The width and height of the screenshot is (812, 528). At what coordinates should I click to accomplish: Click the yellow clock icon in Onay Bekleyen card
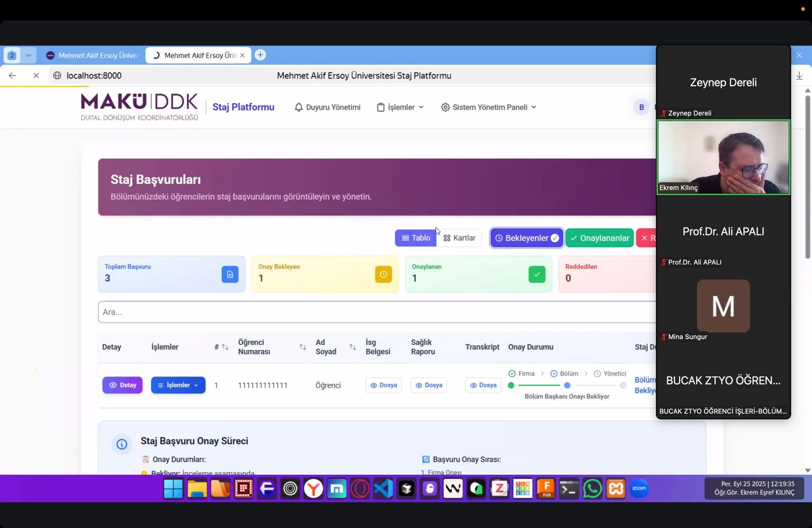coord(383,274)
